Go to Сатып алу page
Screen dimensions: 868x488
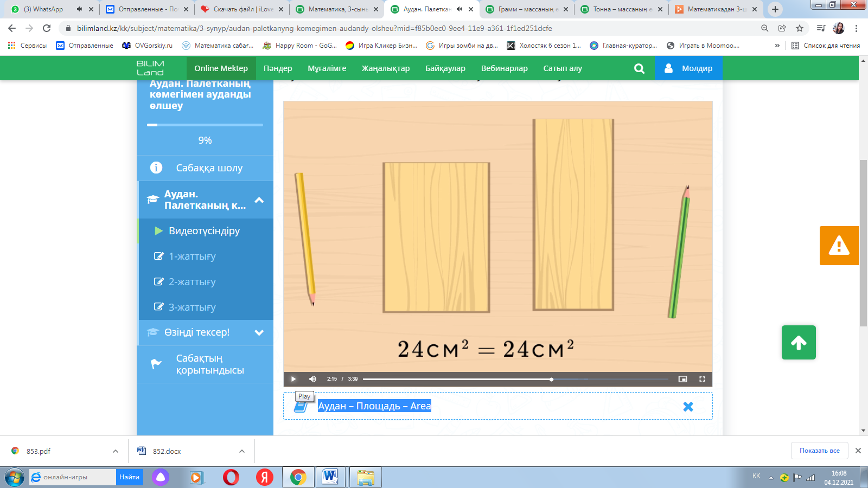coord(563,68)
